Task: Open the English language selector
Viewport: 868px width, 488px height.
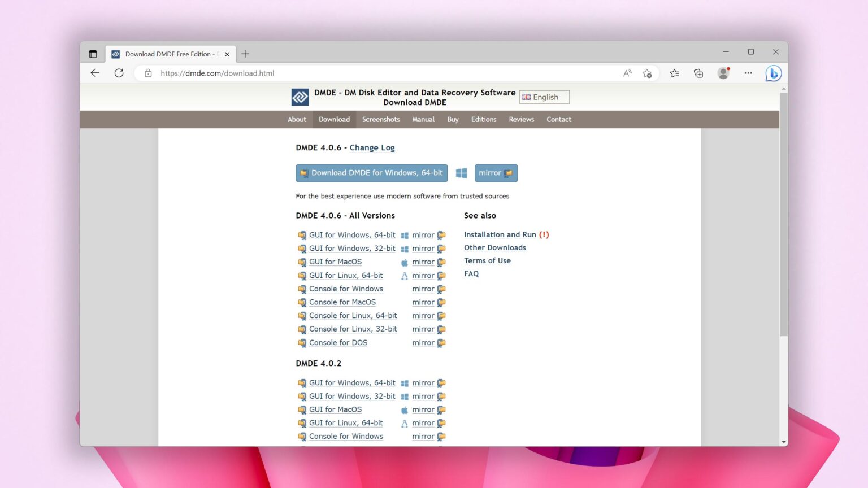Action: 544,97
